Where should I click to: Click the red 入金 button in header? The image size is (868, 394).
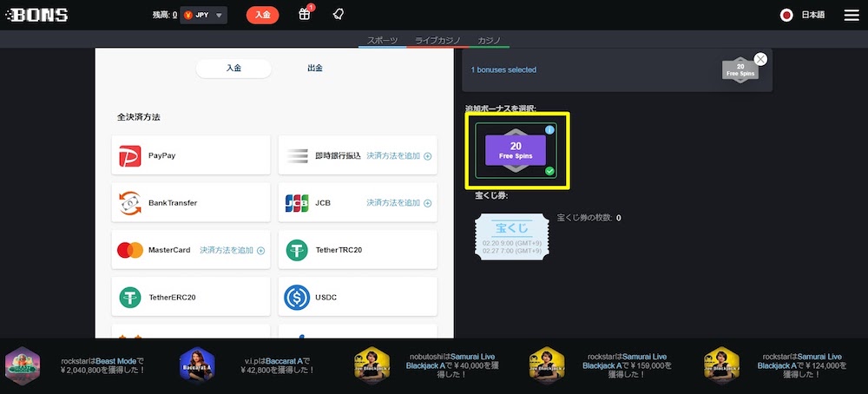tap(262, 15)
